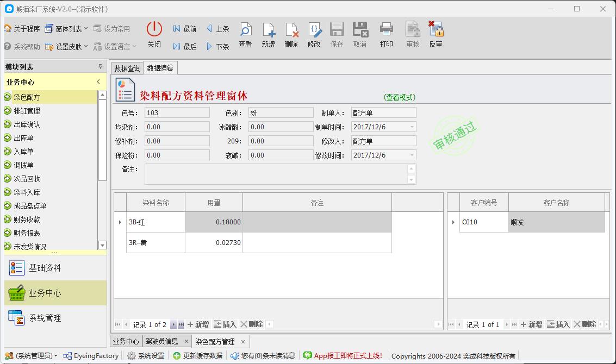
Task: Open 系统设置 from the status bar
Action: 147,356
